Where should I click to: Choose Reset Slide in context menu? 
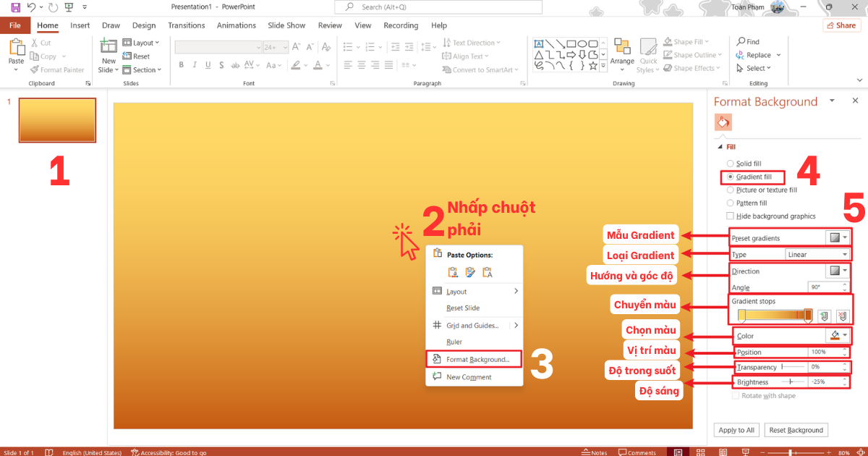(x=474, y=308)
